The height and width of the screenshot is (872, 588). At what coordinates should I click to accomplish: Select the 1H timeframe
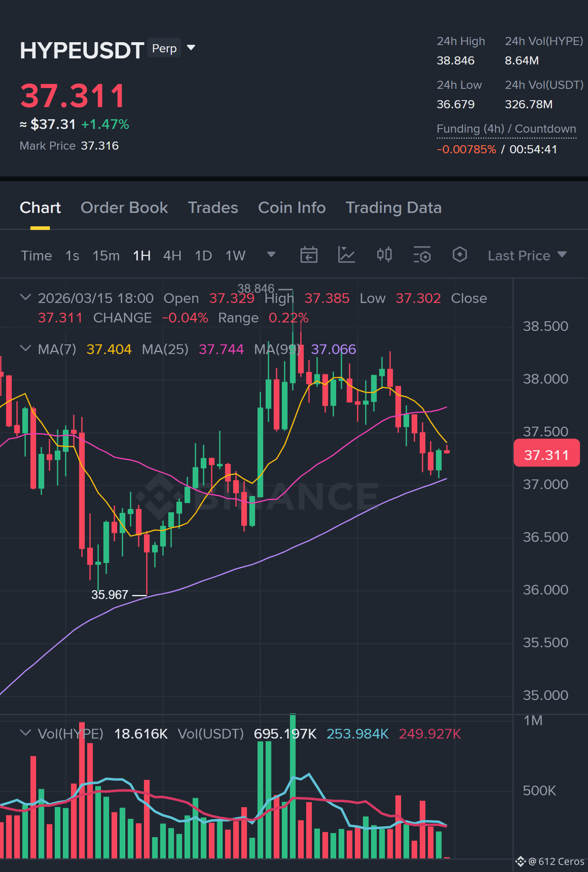click(142, 256)
